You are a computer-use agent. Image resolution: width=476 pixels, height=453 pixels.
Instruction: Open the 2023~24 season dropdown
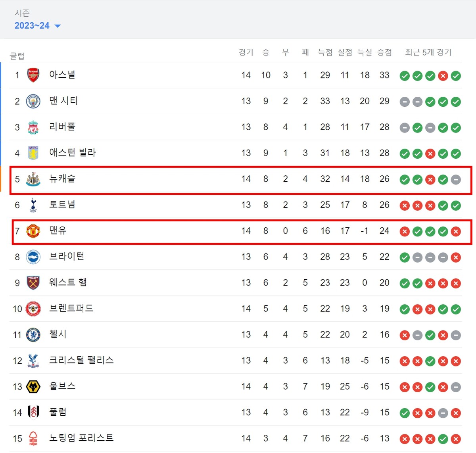pos(37,26)
